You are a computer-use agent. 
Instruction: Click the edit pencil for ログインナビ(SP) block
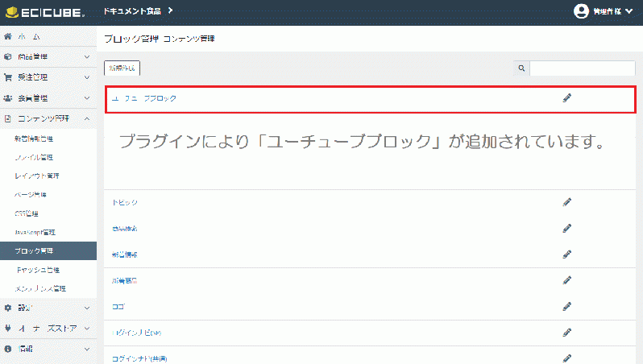click(566, 332)
